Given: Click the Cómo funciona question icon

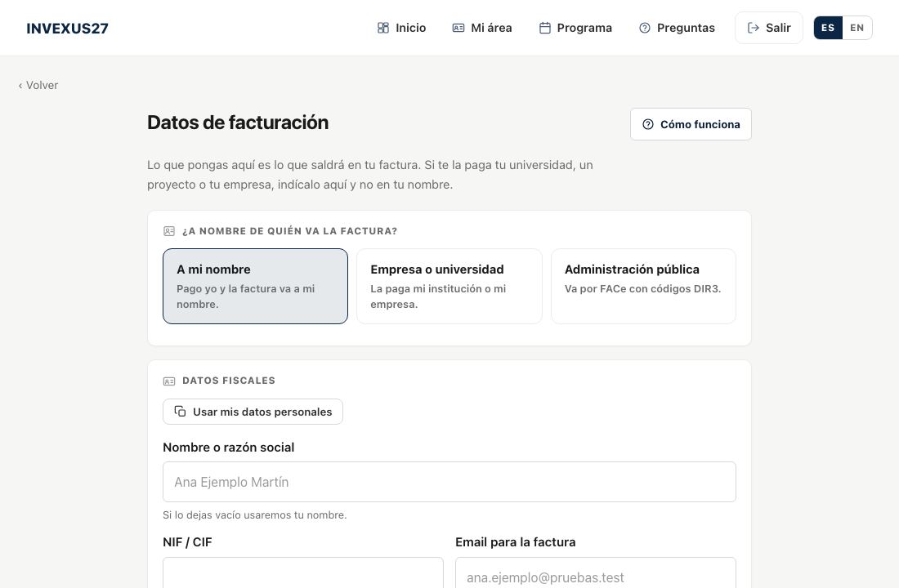Looking at the screenshot, I should (648, 124).
